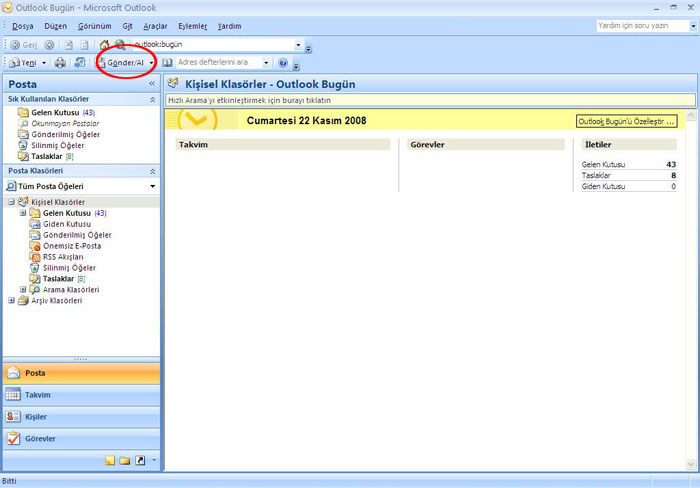700x488 pixels.
Task: Click the Adres defterlerini ara field
Action: click(219, 63)
